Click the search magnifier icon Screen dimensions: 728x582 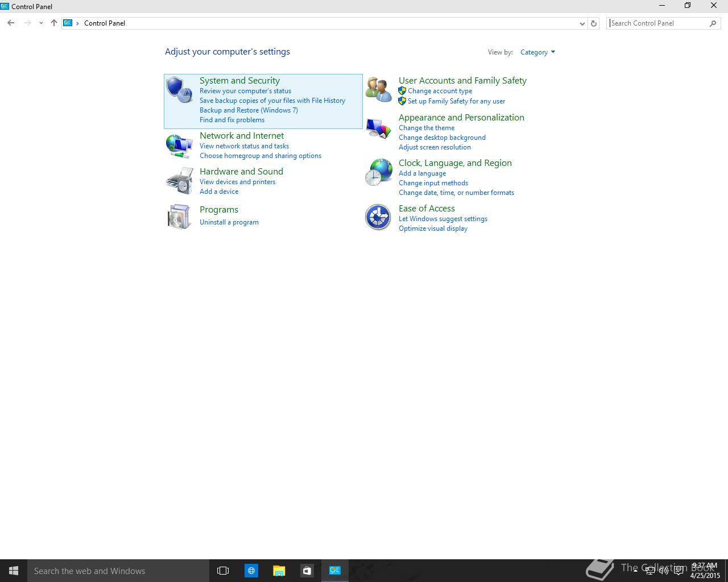[713, 23]
